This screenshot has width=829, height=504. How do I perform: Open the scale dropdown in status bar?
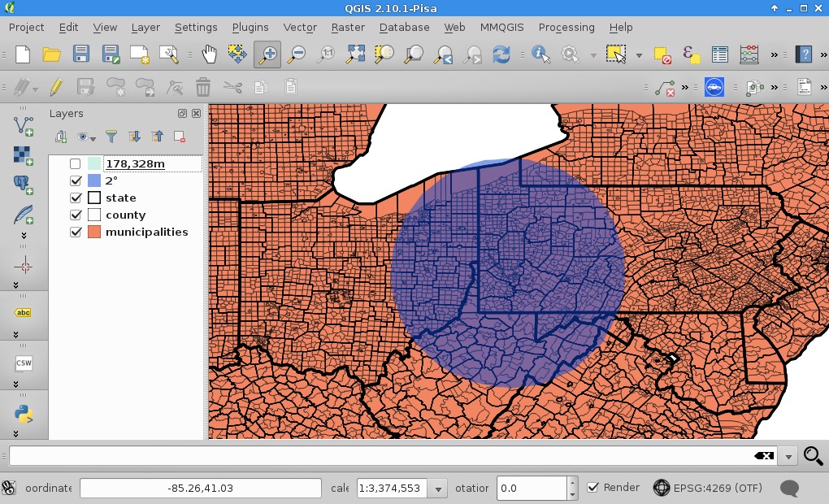[439, 489]
